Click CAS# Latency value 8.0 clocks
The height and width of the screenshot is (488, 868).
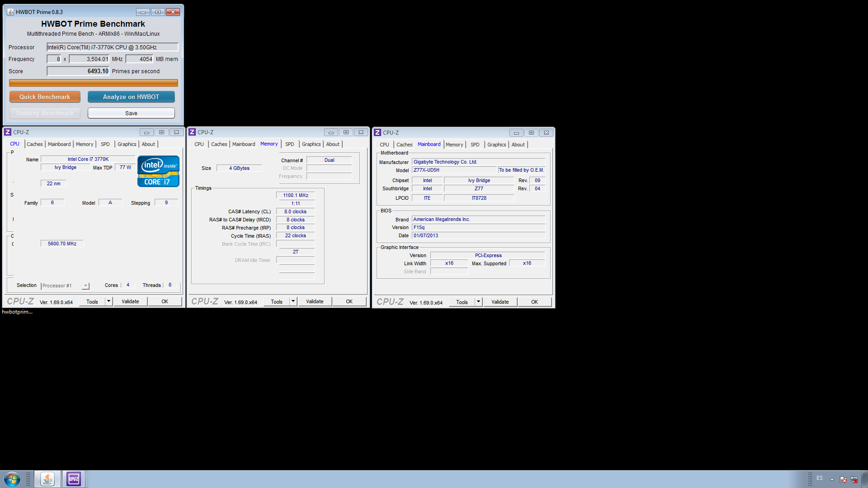pyautogui.click(x=296, y=211)
